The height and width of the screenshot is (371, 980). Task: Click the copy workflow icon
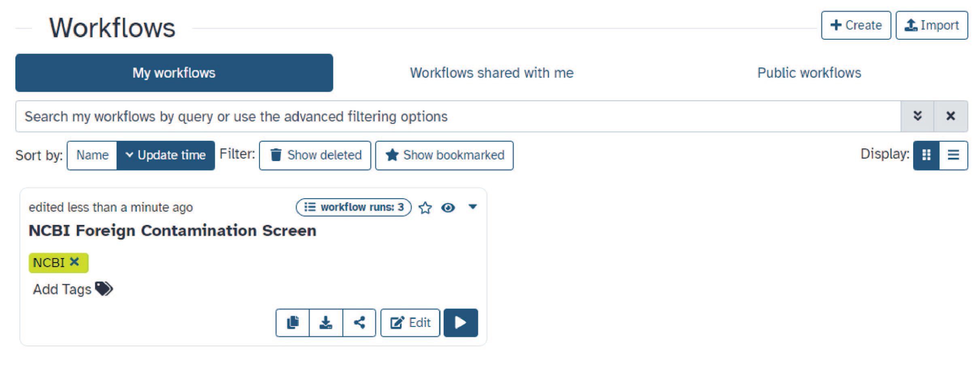coord(293,322)
